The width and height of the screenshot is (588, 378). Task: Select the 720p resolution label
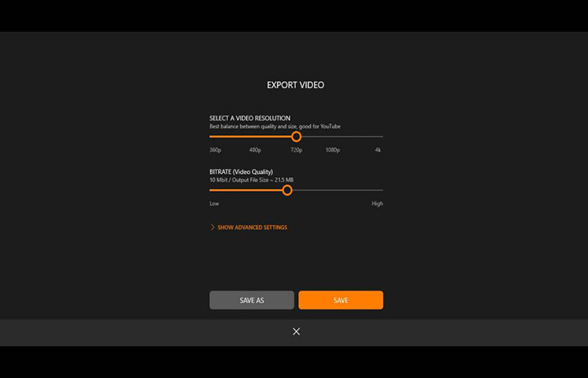click(297, 150)
